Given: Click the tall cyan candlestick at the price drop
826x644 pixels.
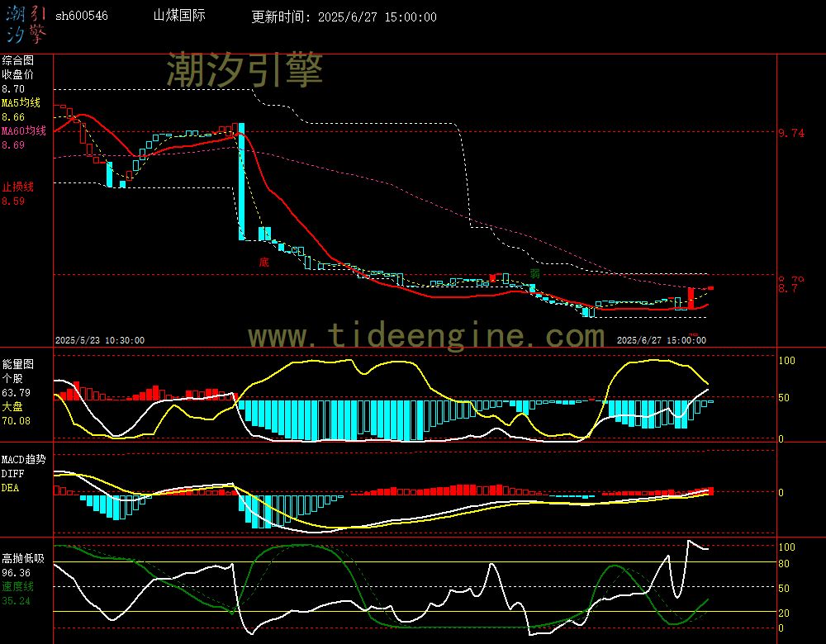Looking at the screenshot, I should [241, 181].
